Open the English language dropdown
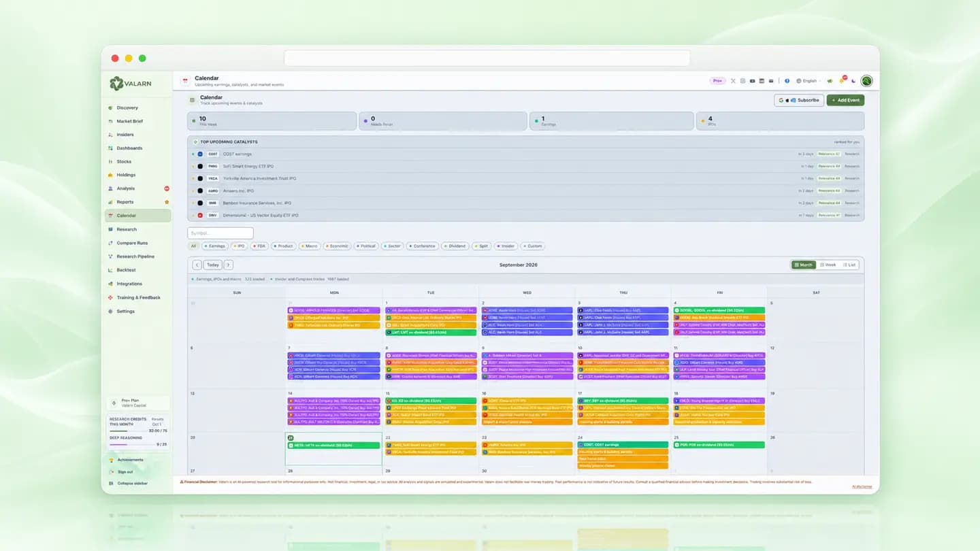The image size is (980, 551). [808, 81]
